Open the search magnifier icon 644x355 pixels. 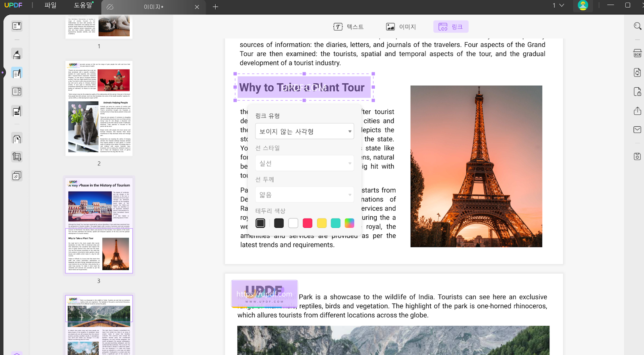(638, 26)
